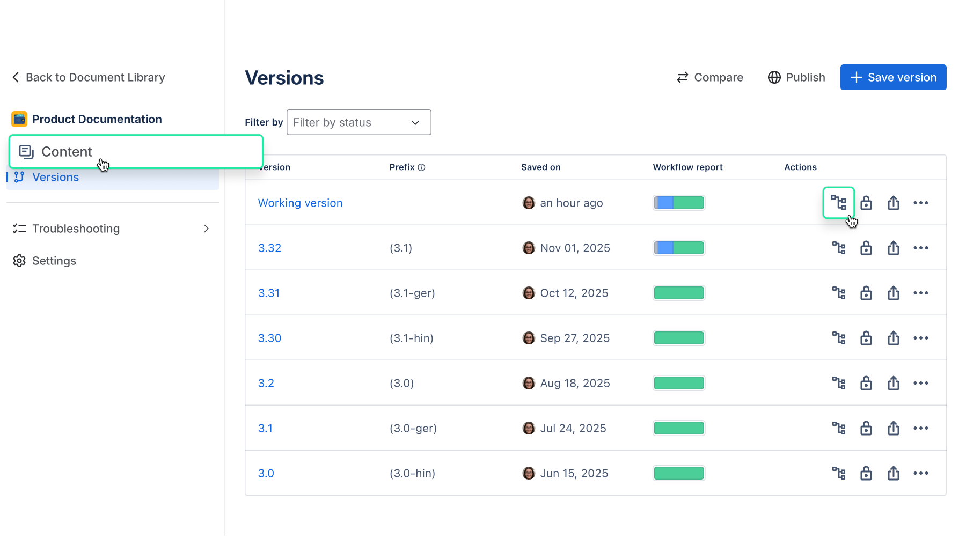Click the avatar next to Nov 01, 2025
Viewport: 966px width, 560px height.
[528, 248]
